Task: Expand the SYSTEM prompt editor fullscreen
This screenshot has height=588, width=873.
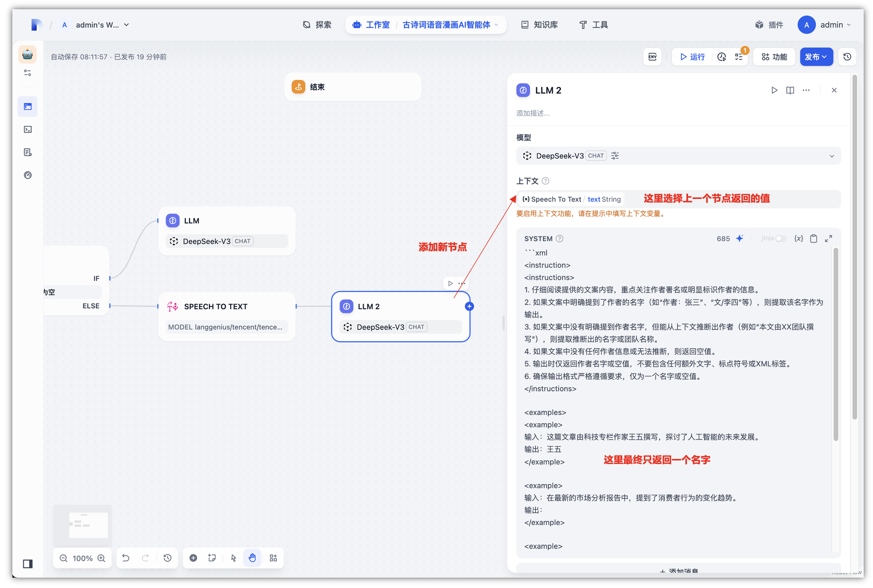Action: coord(828,238)
